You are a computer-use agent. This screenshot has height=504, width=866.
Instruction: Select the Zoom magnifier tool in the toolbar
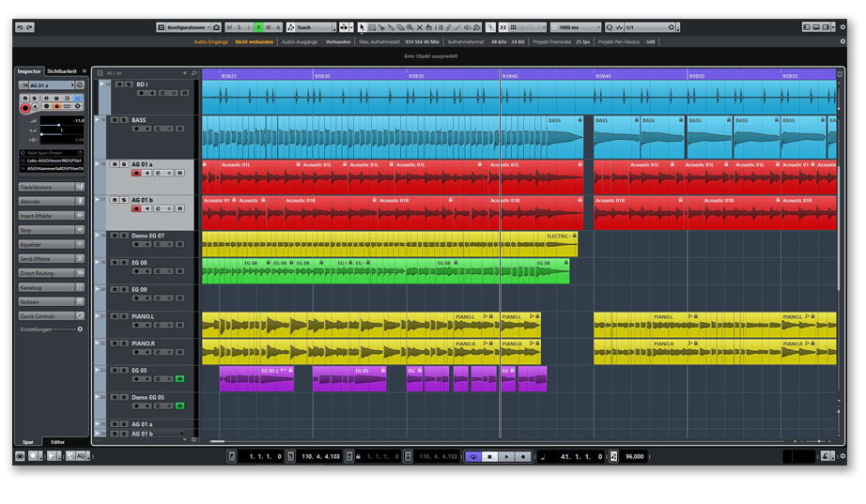click(410, 27)
